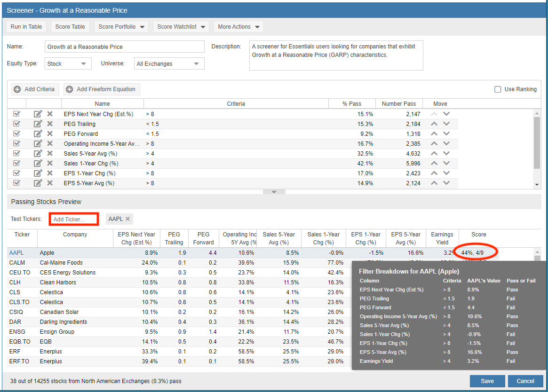Move EPS 5-Year Avg criterion up
The image size is (548, 392).
(434, 183)
